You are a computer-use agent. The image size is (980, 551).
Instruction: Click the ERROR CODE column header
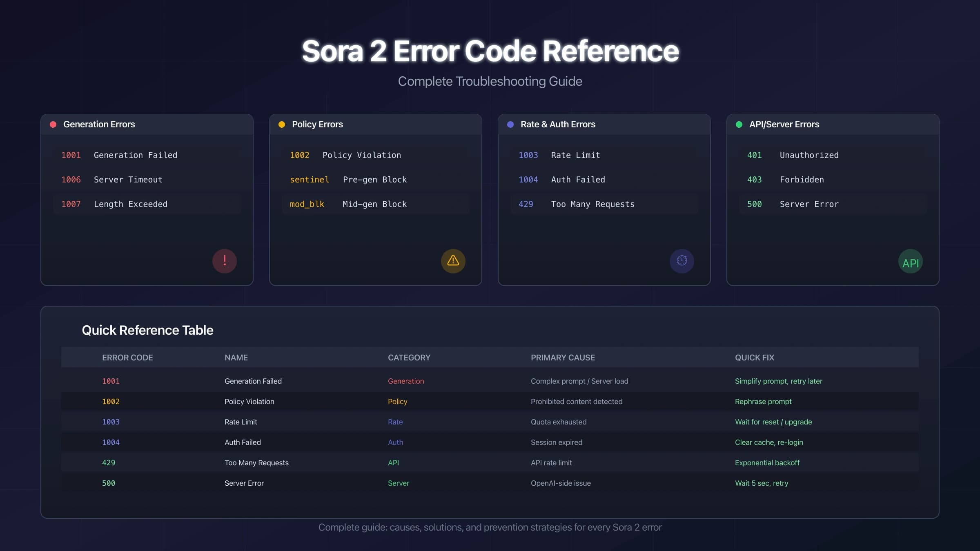click(127, 358)
